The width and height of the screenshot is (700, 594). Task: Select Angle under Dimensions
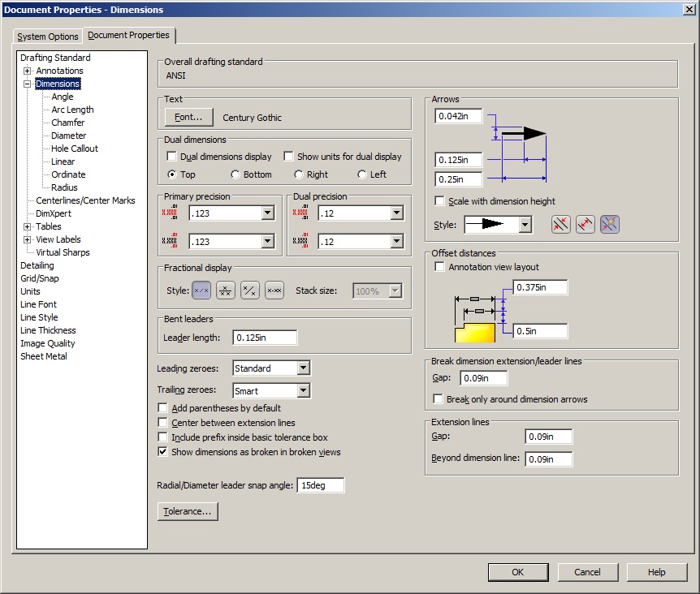pos(62,97)
